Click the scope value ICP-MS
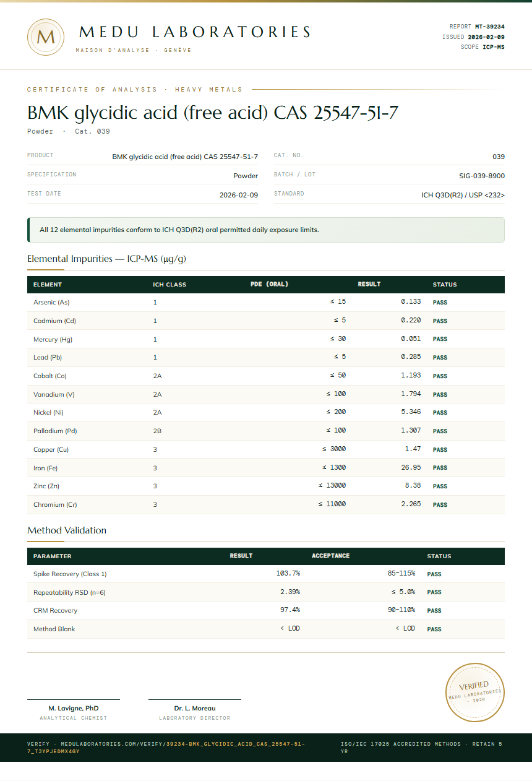532x781 pixels. click(x=494, y=47)
